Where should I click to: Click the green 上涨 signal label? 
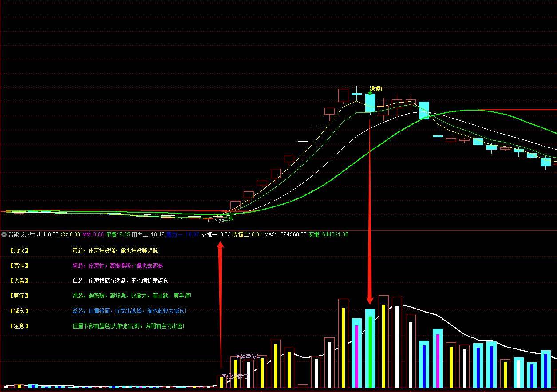pyautogui.click(x=228, y=218)
